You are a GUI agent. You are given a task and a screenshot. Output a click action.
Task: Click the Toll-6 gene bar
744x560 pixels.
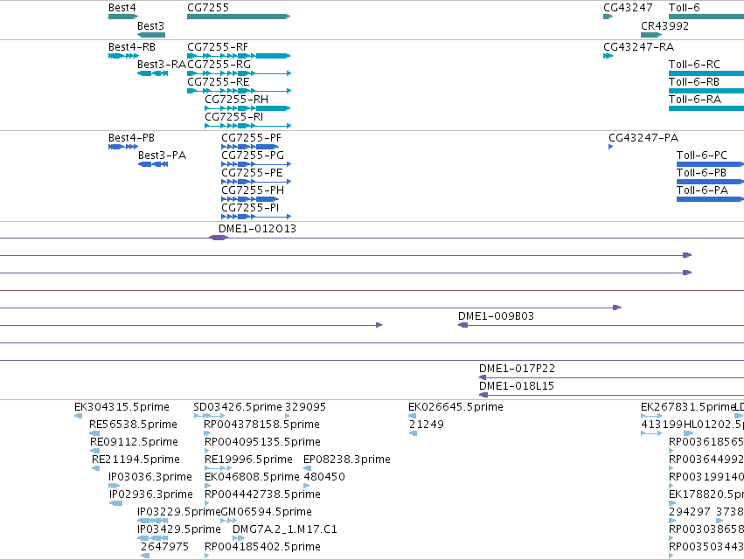[706, 17]
